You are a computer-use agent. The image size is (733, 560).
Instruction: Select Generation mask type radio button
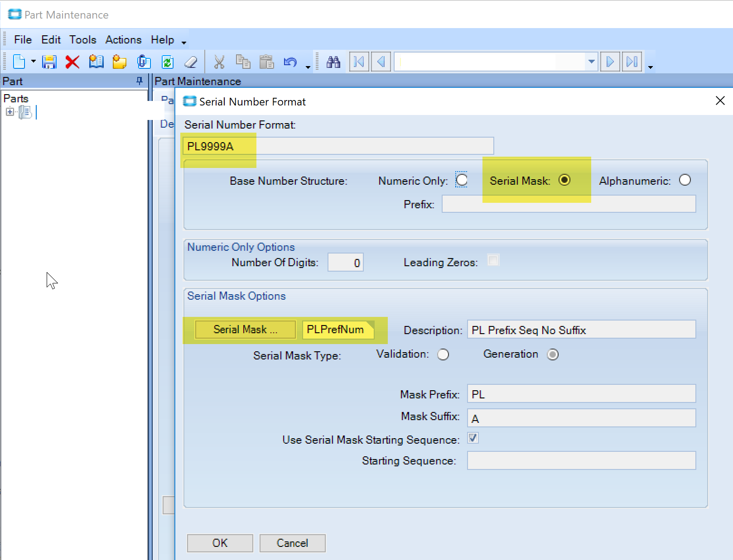click(553, 354)
